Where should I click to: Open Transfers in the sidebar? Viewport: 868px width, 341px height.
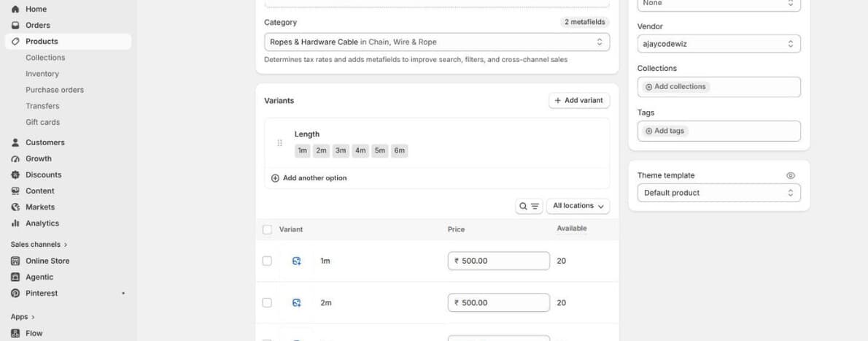pos(42,106)
